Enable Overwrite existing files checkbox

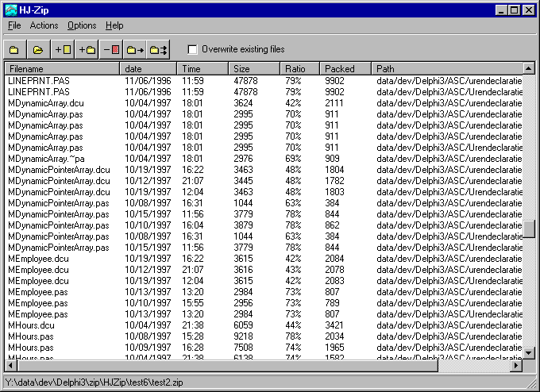[x=193, y=50]
